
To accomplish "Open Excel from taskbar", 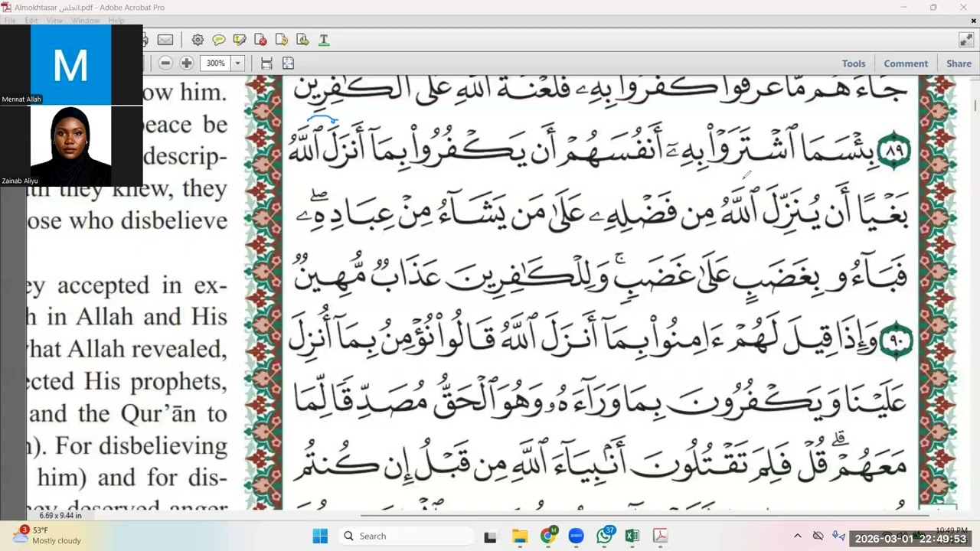I will (632, 536).
